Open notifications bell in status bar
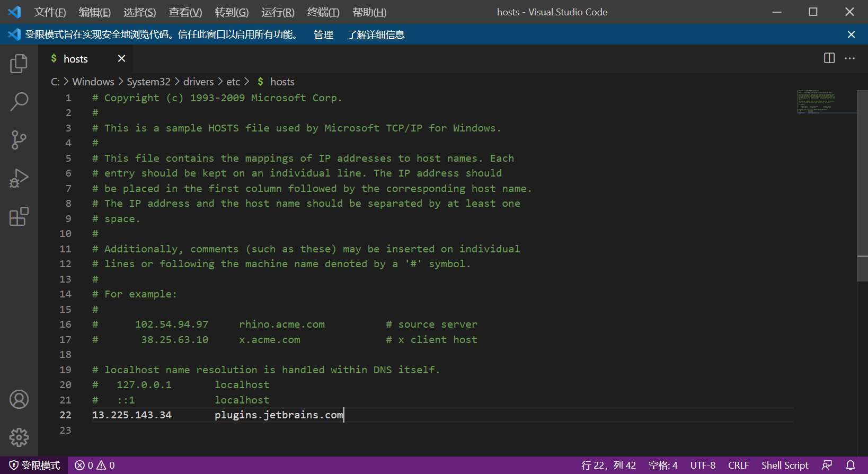The image size is (868, 474). [x=851, y=466]
